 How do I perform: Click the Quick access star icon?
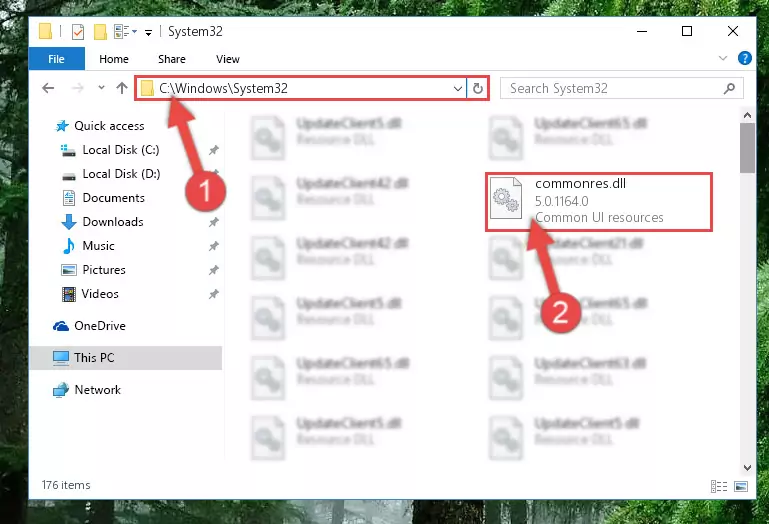(62, 126)
